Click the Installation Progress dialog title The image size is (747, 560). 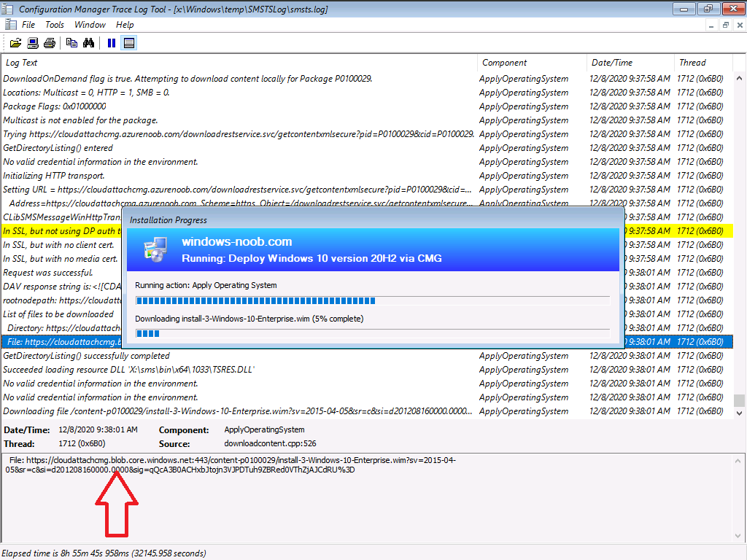[169, 220]
